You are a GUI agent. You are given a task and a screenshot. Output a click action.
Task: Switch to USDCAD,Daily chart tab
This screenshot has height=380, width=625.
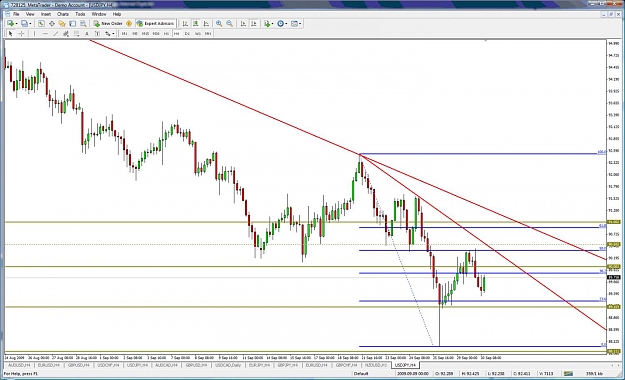(x=228, y=365)
